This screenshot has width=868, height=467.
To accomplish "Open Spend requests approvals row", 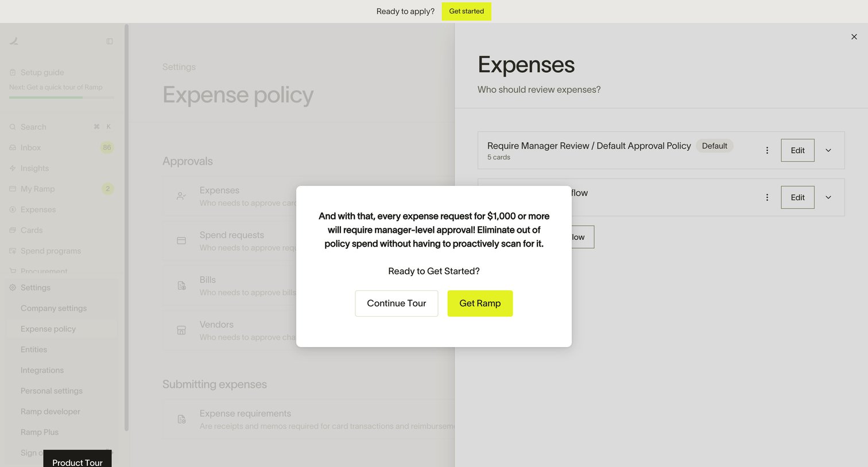I will (x=308, y=241).
